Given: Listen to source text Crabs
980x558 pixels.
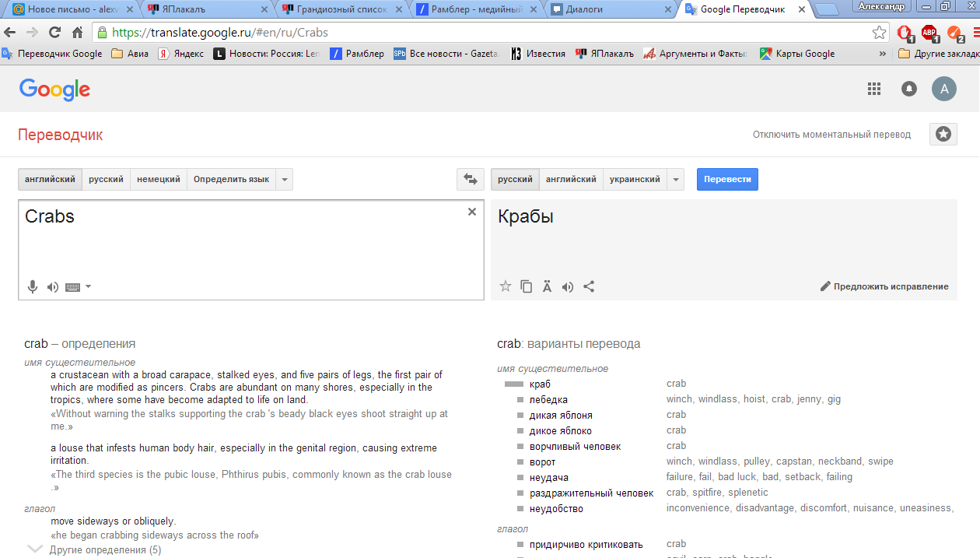Looking at the screenshot, I should 53,287.
